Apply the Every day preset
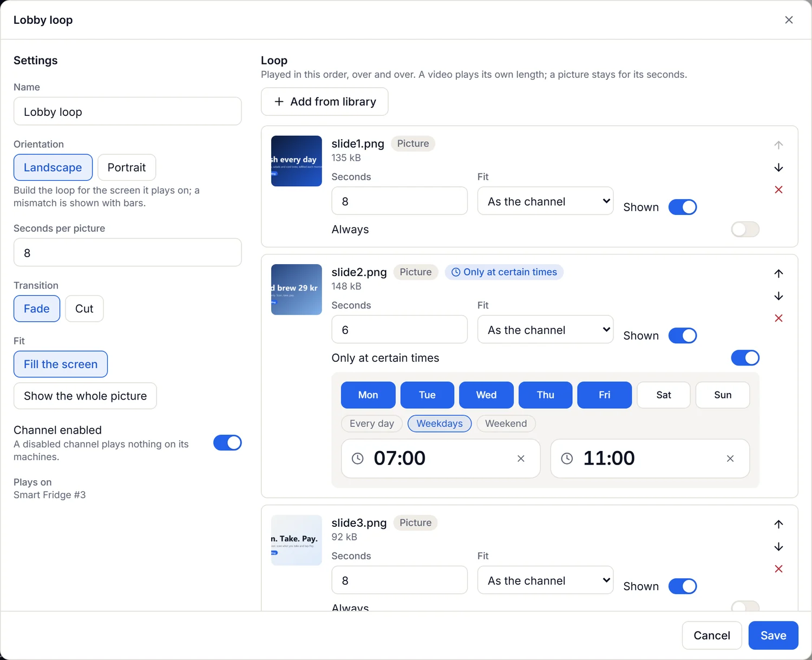Screen dimensions: 812x660 pos(372,423)
